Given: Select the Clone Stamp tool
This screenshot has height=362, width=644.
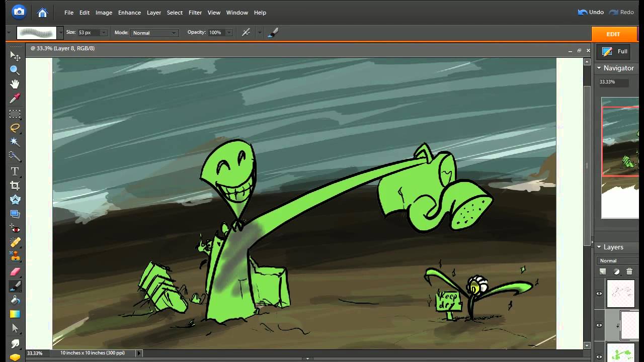Looking at the screenshot, I should coord(15,257).
